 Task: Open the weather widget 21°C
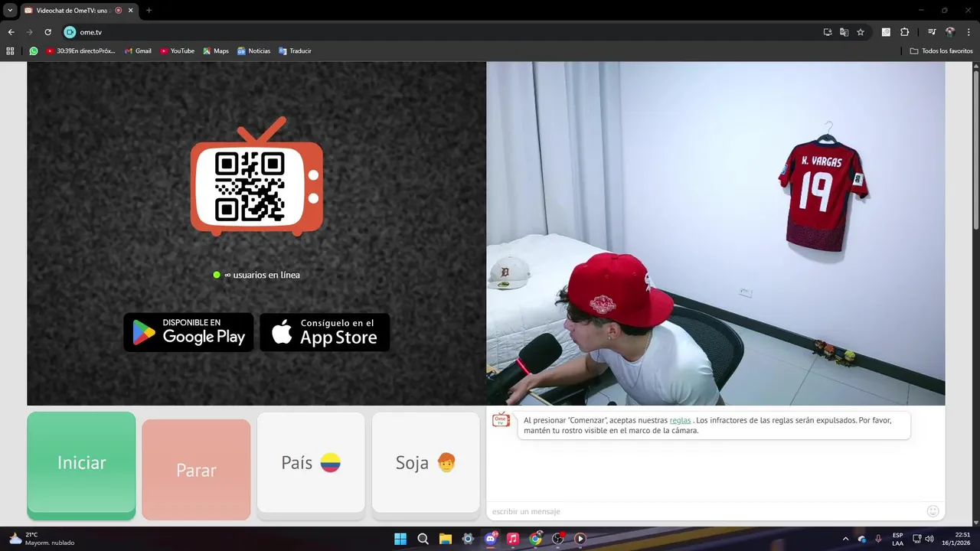[41, 539]
